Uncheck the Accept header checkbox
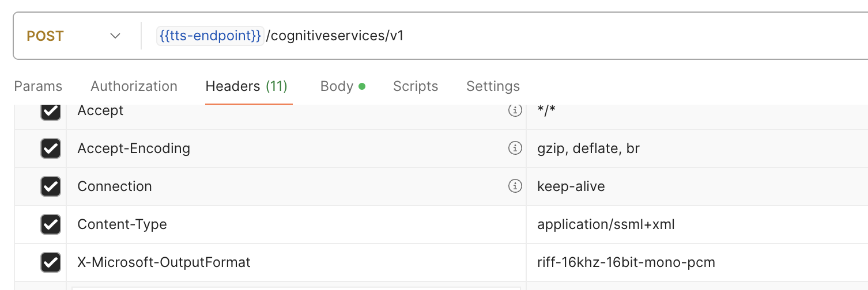 51,110
